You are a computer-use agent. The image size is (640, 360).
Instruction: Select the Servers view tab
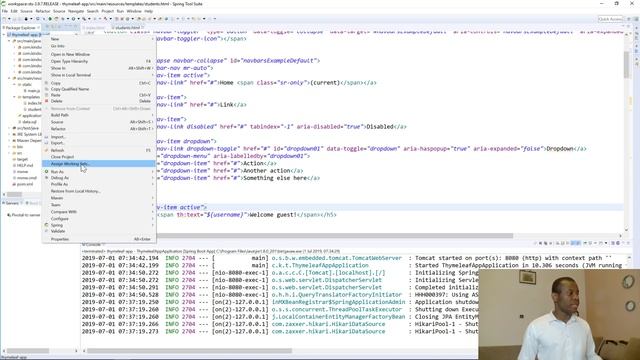[12, 203]
